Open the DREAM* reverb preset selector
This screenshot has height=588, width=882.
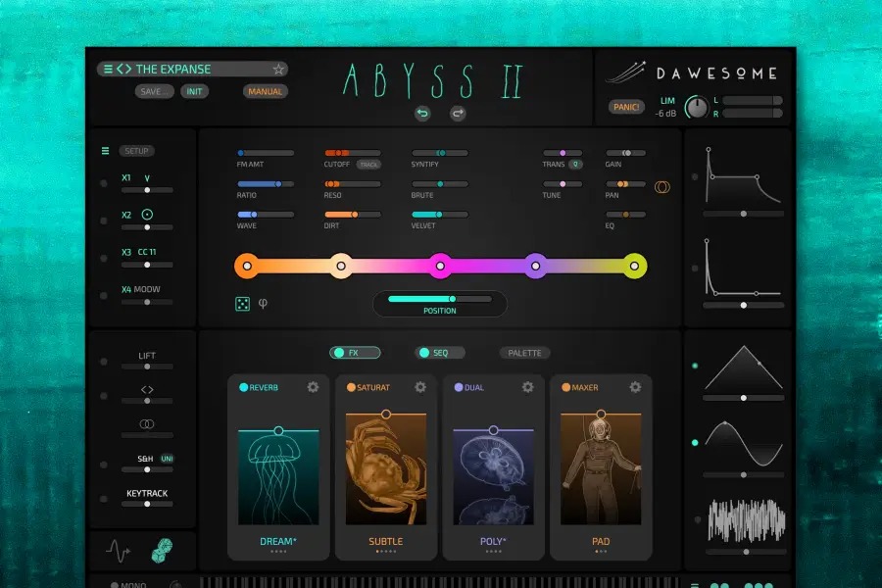click(x=278, y=541)
